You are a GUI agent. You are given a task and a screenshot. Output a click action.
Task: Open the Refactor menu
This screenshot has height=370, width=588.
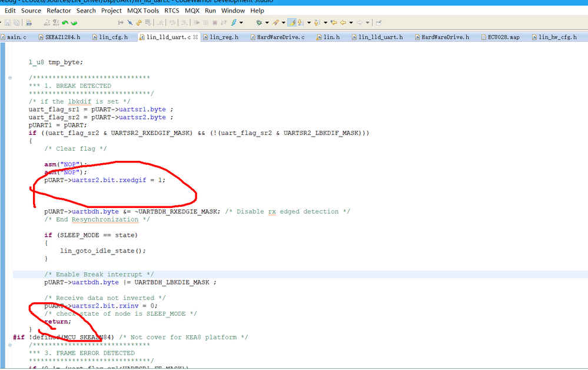[59, 11]
